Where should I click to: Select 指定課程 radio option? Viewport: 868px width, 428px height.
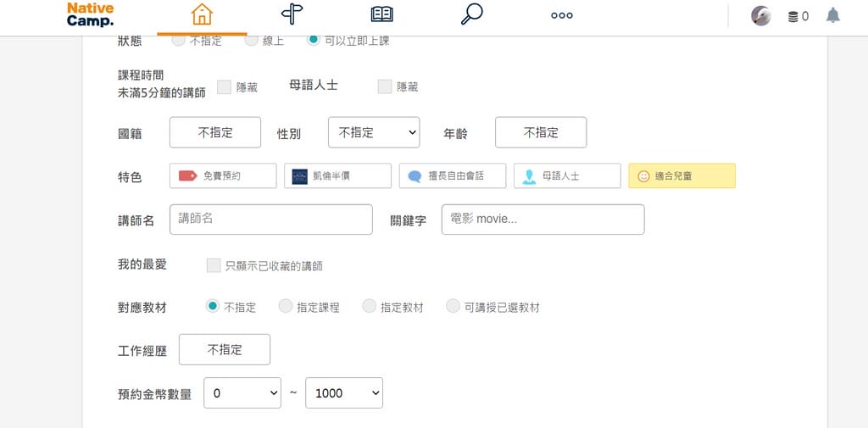[286, 306]
